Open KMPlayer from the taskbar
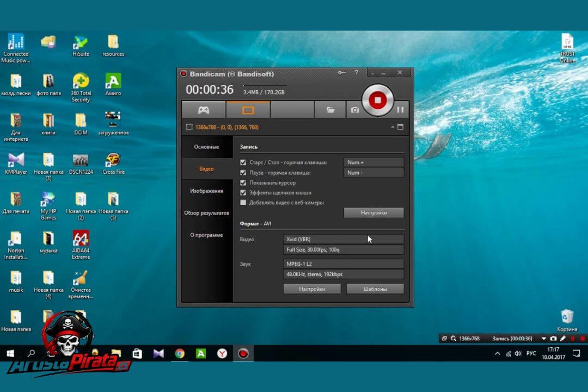This screenshot has width=588, height=392. (158, 353)
